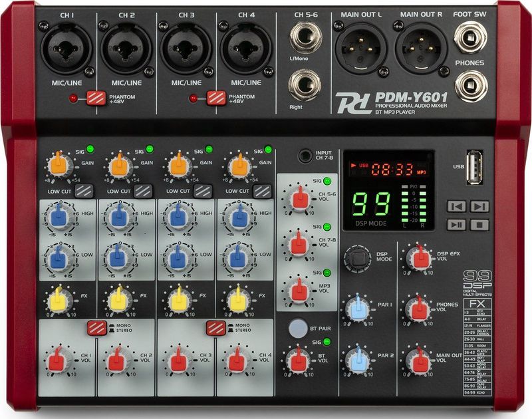Toggle phantom +48V switch under CH 1-2
Image resolution: width=532 pixels, height=419 pixels.
tap(96, 98)
